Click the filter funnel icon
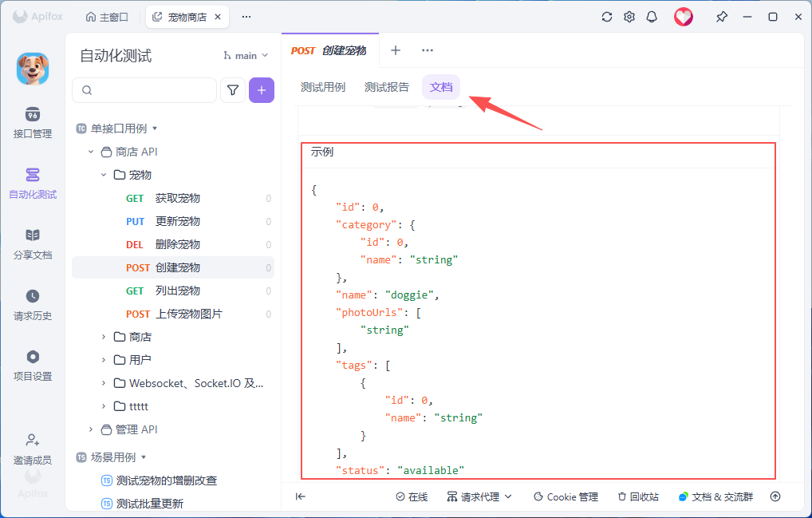 (x=233, y=90)
